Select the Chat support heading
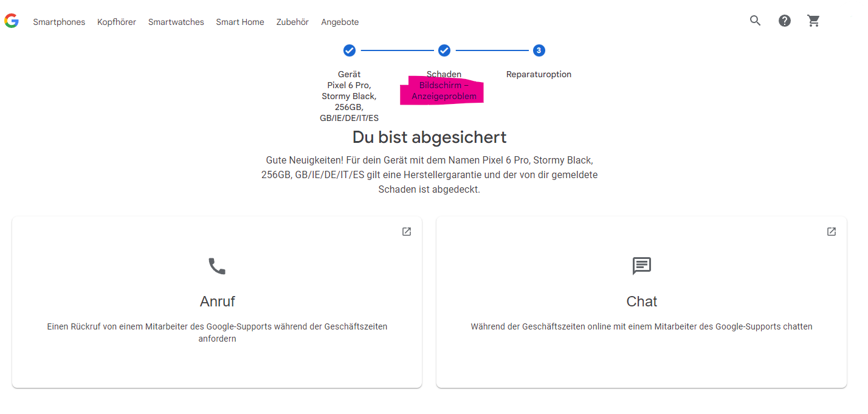This screenshot has width=868, height=414. point(641,302)
